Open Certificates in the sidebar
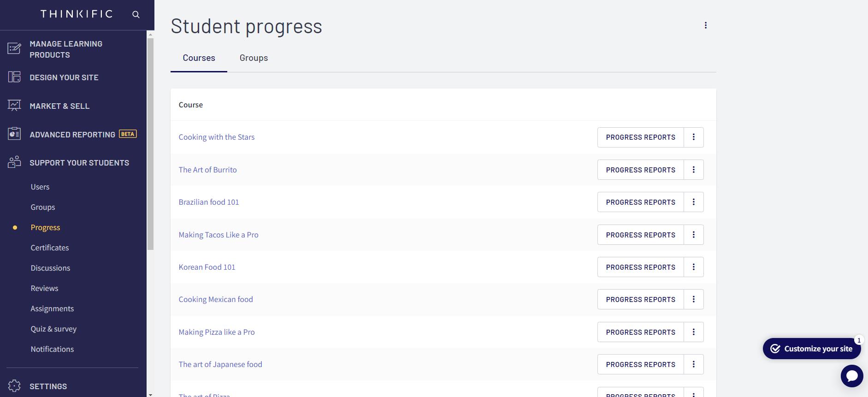Image resolution: width=868 pixels, height=397 pixels. (x=50, y=248)
